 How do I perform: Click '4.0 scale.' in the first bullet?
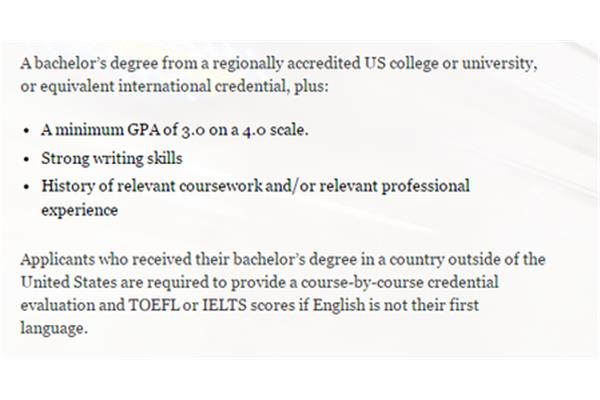click(x=275, y=131)
